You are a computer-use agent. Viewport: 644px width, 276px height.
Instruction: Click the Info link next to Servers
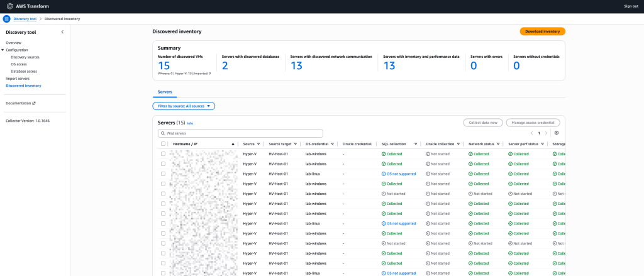tap(190, 123)
